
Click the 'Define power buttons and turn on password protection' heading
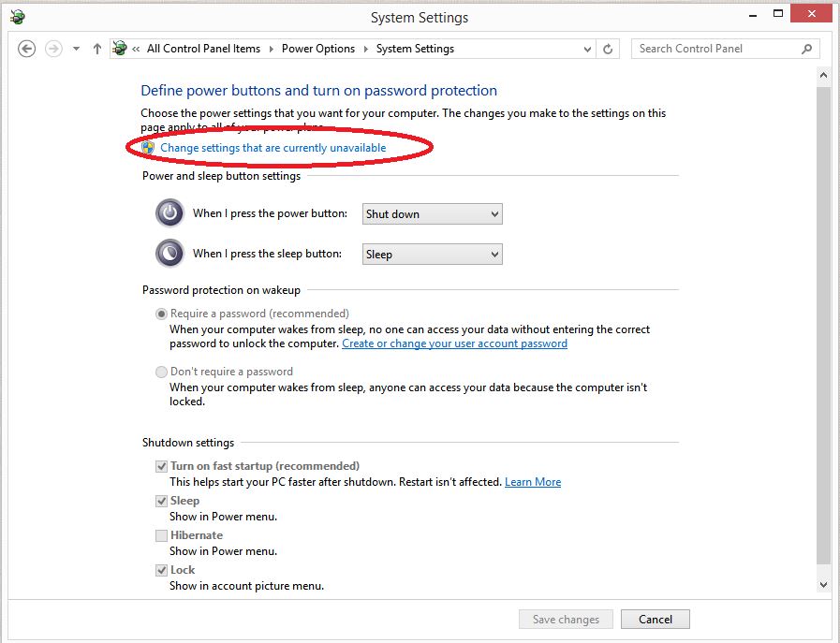pos(319,91)
